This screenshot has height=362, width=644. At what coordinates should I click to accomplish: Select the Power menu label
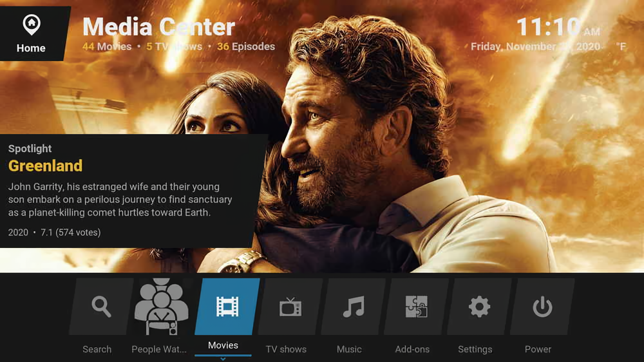coord(538,349)
